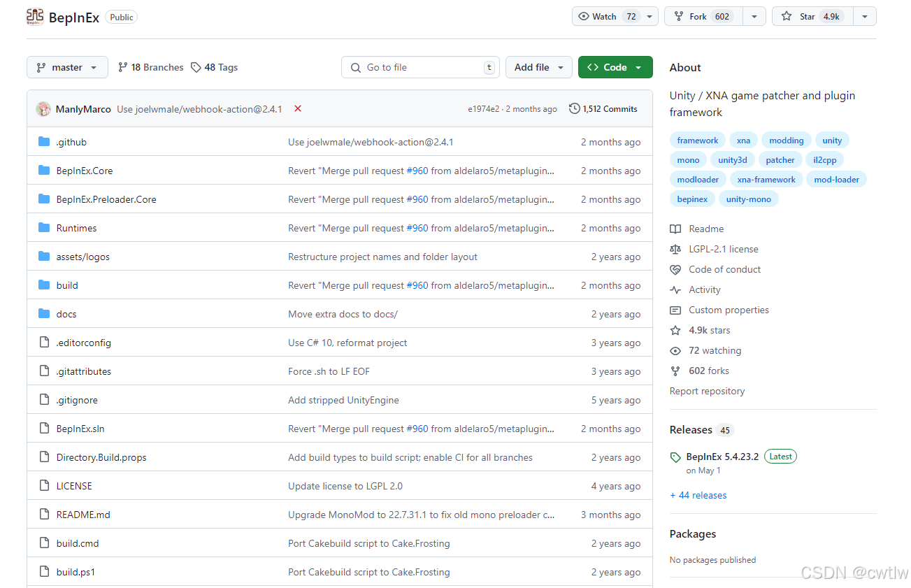Click the Code of conduct heart icon
The width and height of the screenshot is (911, 588).
(675, 269)
